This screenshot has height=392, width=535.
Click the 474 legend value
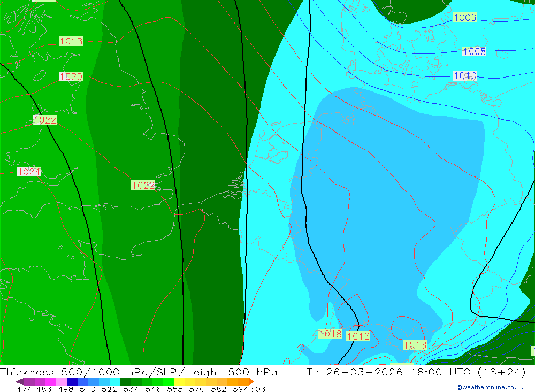pyautogui.click(x=25, y=389)
